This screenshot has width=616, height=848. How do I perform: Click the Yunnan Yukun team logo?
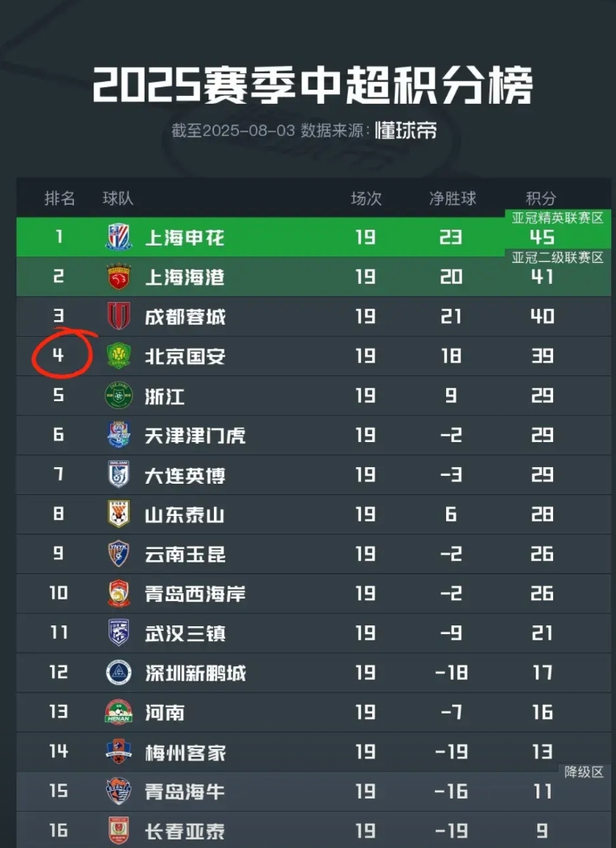(119, 554)
